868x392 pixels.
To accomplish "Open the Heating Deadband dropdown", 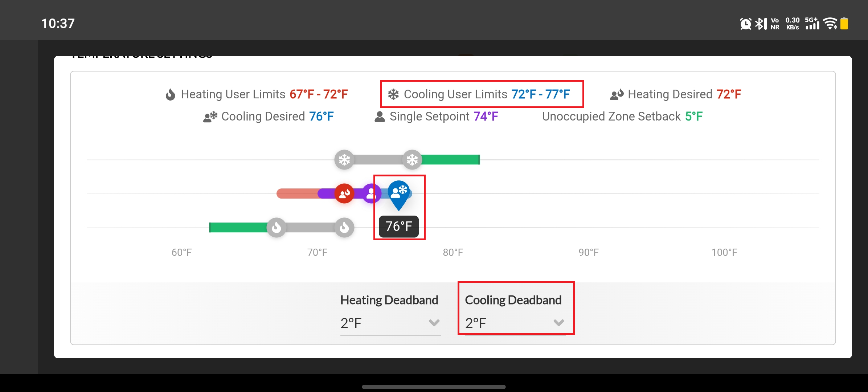I will [x=390, y=323].
